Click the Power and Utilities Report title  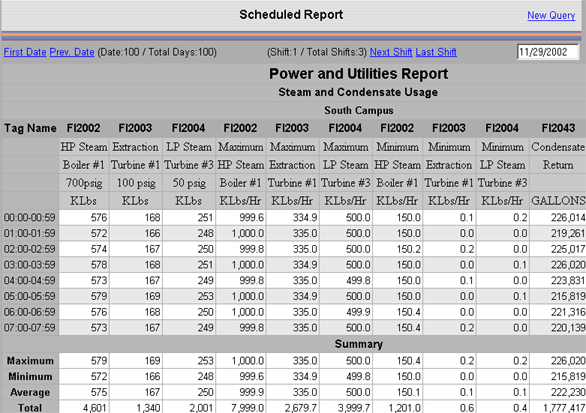point(358,74)
